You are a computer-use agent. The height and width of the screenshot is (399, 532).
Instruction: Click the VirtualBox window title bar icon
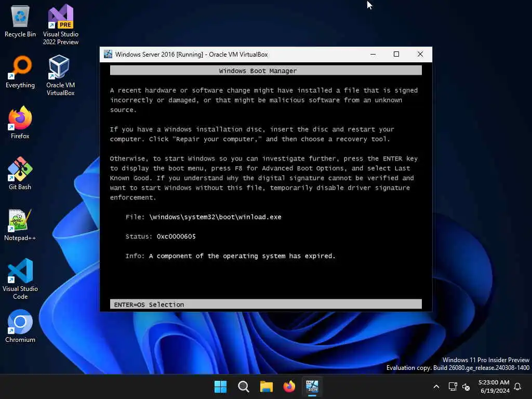pos(108,54)
